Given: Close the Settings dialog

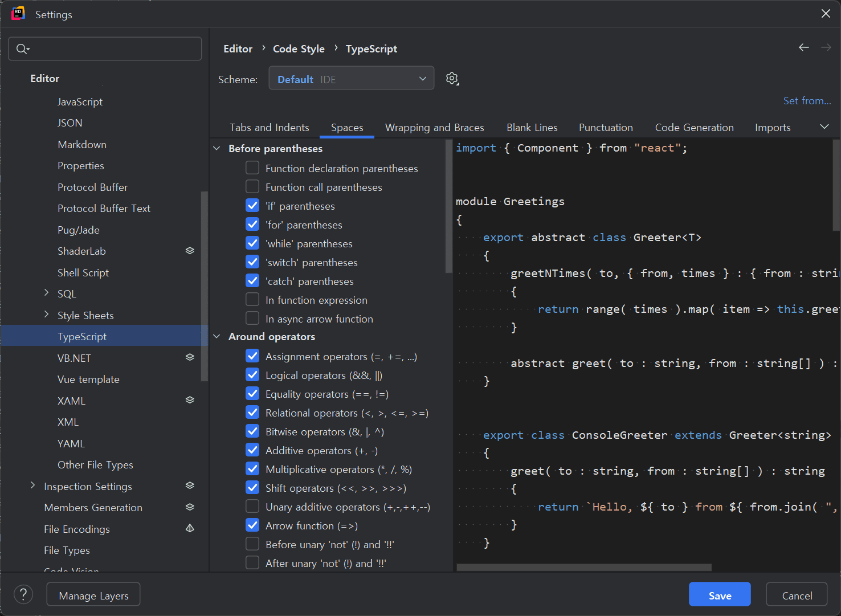Looking at the screenshot, I should [826, 14].
